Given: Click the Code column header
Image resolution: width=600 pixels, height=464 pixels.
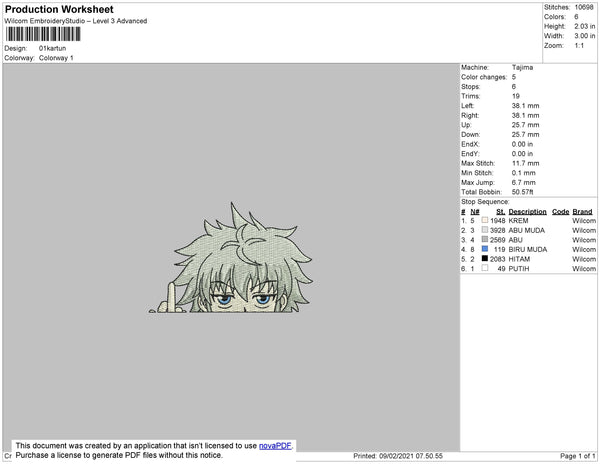Looking at the screenshot, I should click(x=560, y=212).
